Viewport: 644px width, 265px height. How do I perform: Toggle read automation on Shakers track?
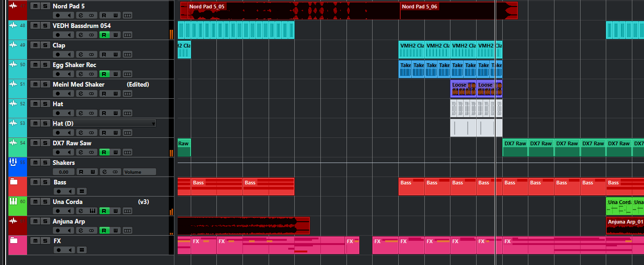coord(81,172)
